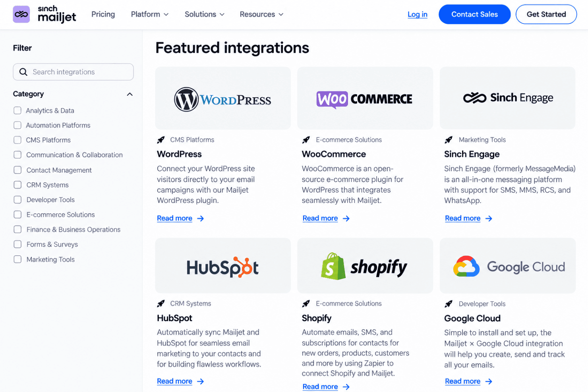Click the arrow icon after HubSpot Read more

tap(201, 381)
